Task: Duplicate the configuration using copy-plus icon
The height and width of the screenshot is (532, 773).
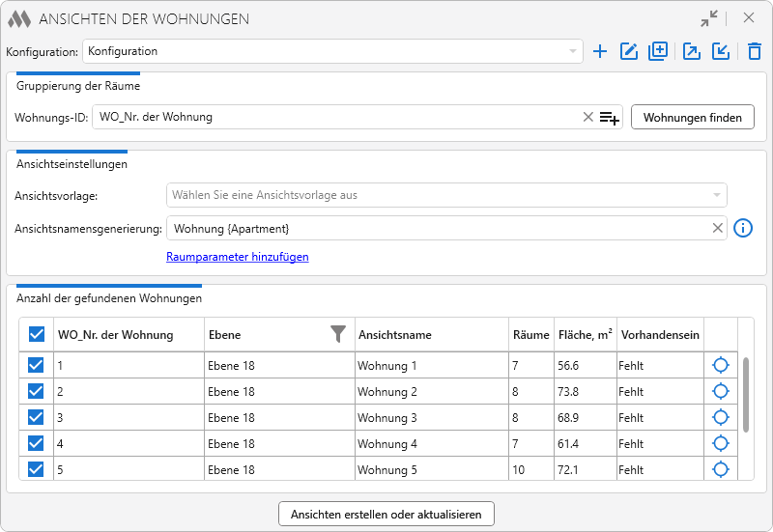Action: click(x=658, y=51)
